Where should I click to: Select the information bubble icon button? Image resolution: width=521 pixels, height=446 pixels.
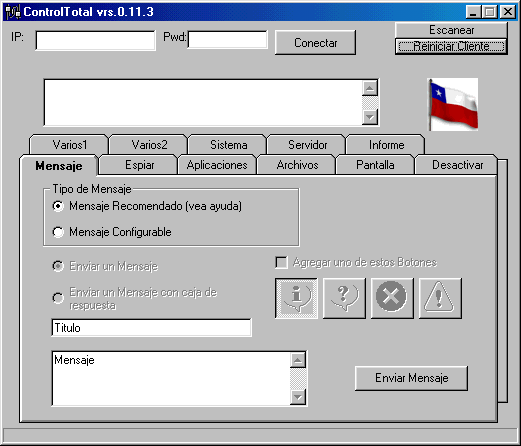[x=296, y=298]
